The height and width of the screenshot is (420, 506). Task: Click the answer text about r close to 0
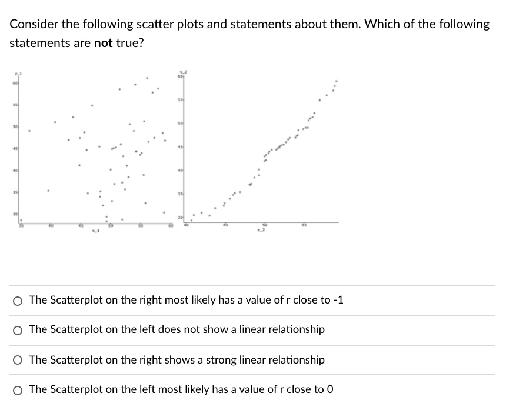[x=180, y=389]
